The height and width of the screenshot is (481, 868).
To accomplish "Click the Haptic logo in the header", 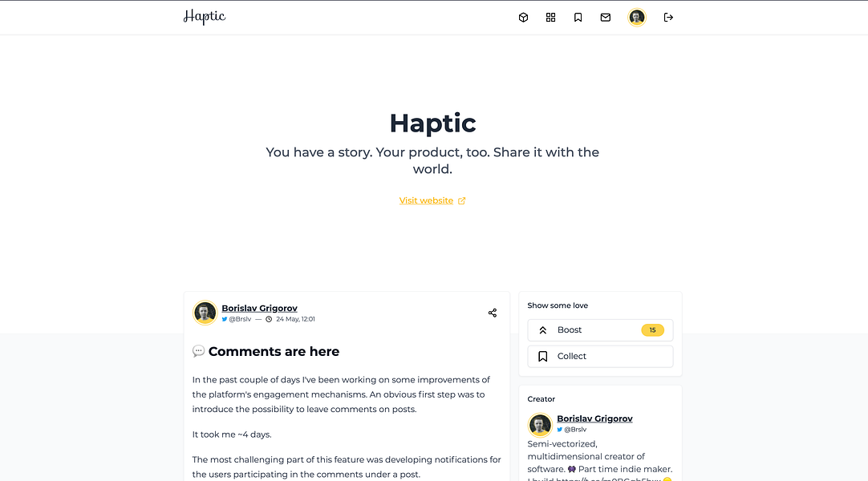I will click(205, 17).
